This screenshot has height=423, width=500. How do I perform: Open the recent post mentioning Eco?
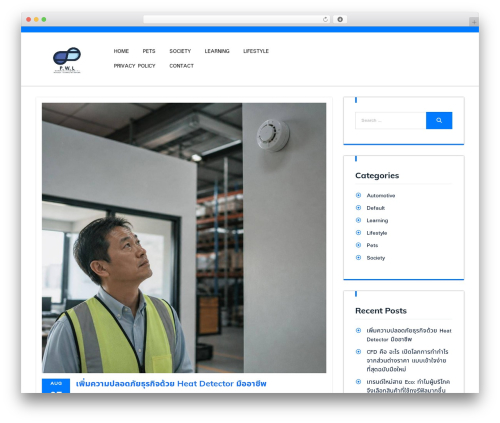click(x=408, y=386)
